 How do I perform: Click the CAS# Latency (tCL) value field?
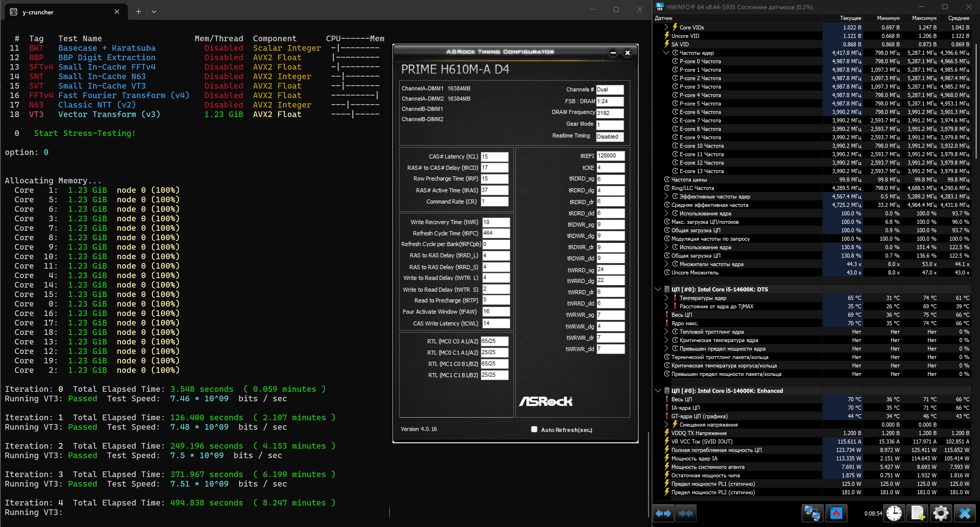pyautogui.click(x=494, y=157)
